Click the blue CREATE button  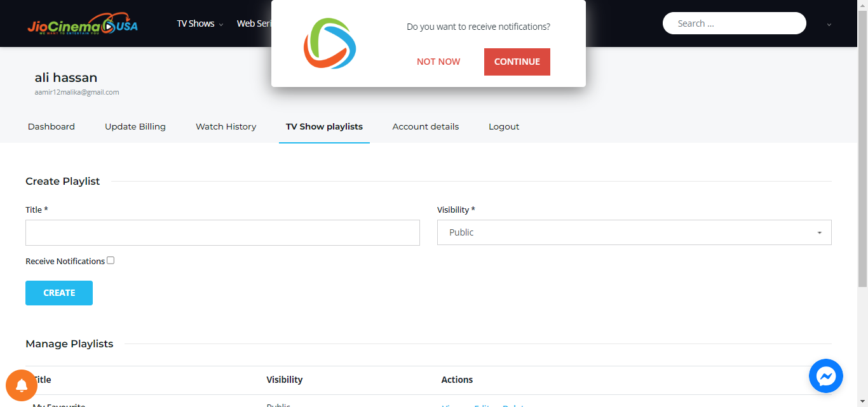click(59, 293)
